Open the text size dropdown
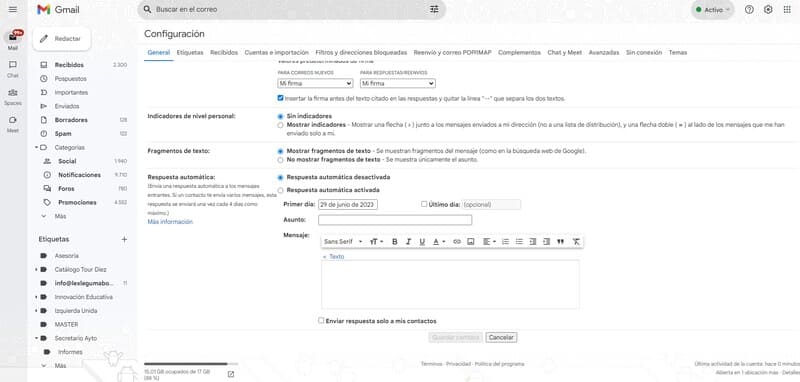The image size is (800, 382). point(377,242)
